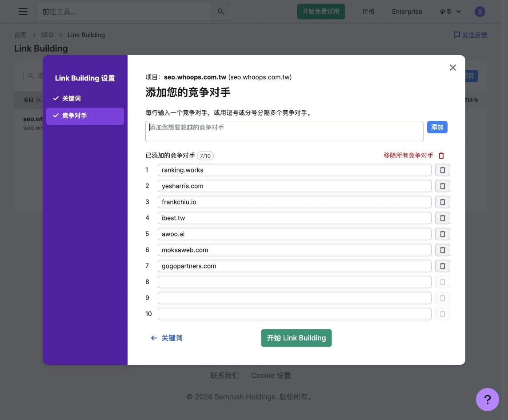508x420 pixels.
Task: Delete competitor ranking.works via trash icon
Action: 442,170
